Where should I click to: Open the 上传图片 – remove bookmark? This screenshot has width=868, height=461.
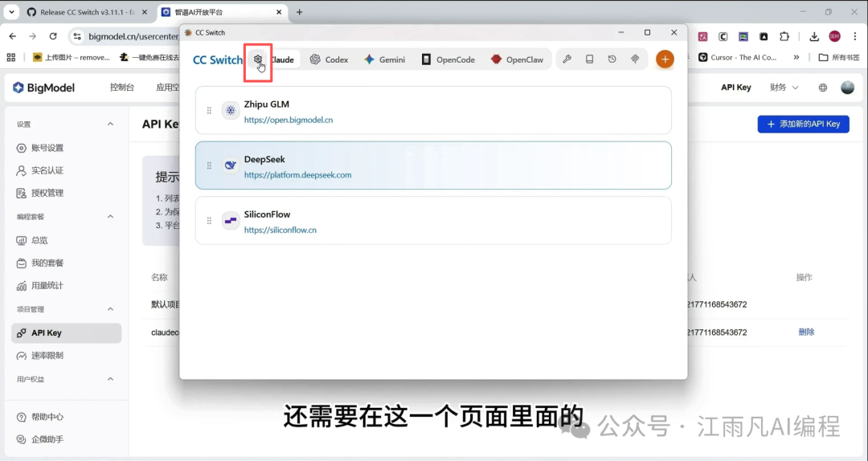pos(71,57)
